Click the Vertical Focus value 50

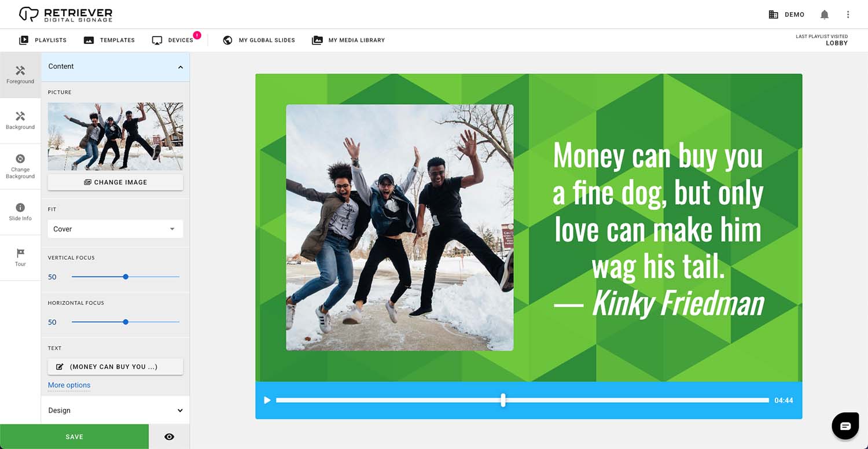[x=52, y=277]
